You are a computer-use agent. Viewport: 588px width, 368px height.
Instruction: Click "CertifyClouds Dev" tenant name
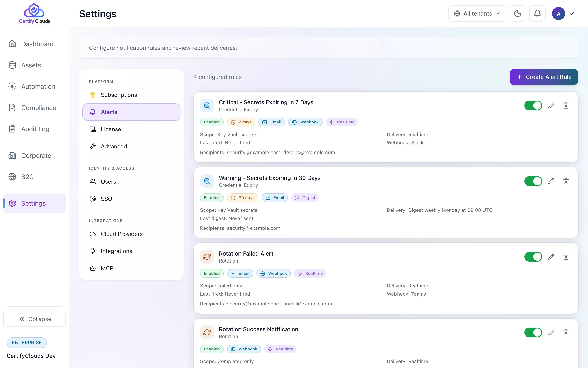[31, 356]
